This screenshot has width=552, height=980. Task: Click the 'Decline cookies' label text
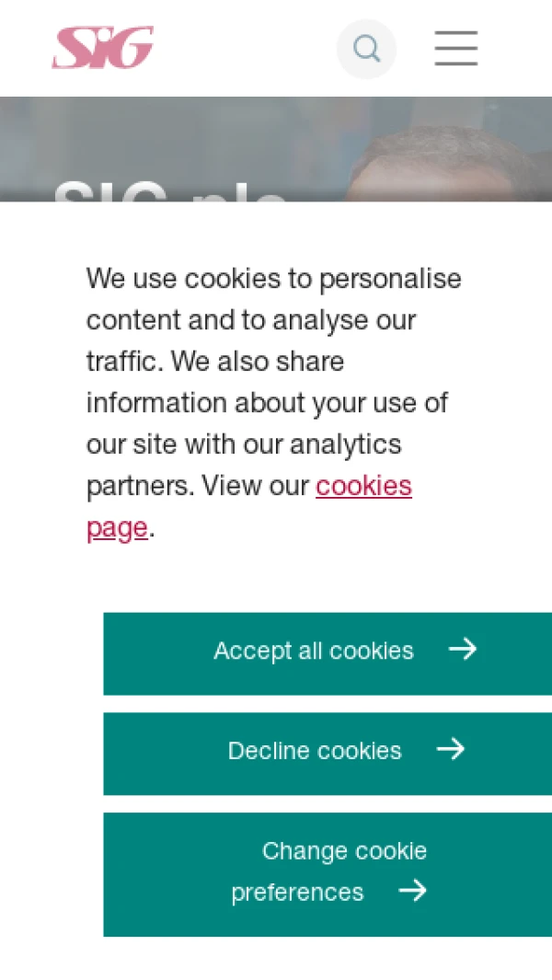(315, 751)
